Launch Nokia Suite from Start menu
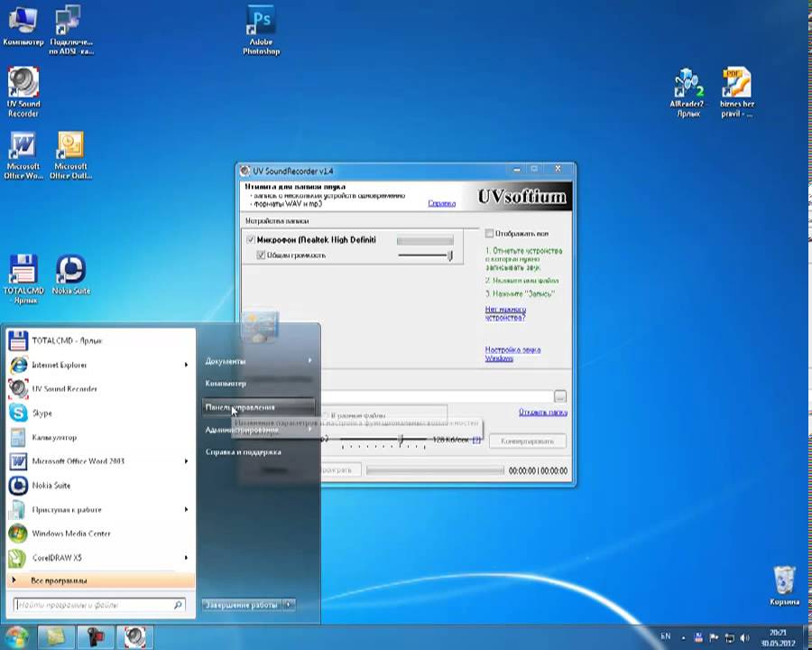 pos(101,485)
